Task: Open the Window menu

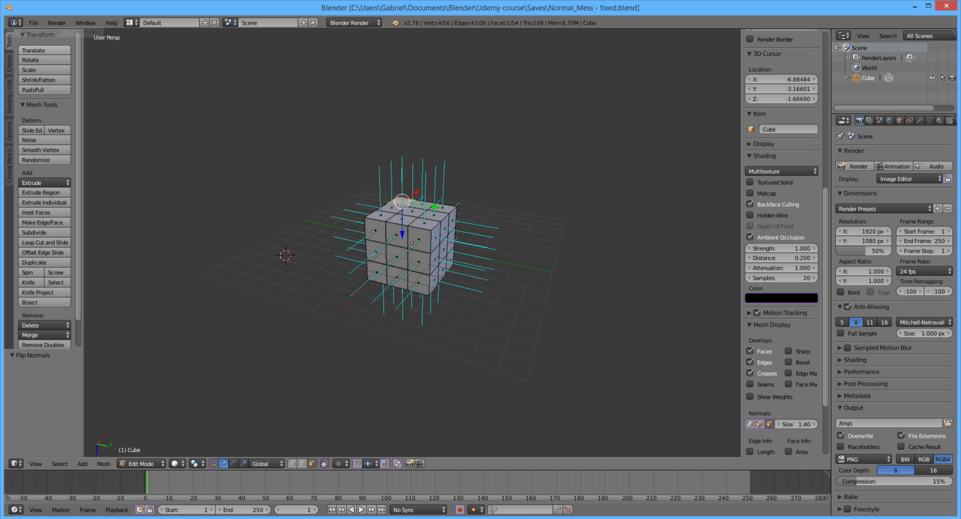Action: pyautogui.click(x=85, y=22)
